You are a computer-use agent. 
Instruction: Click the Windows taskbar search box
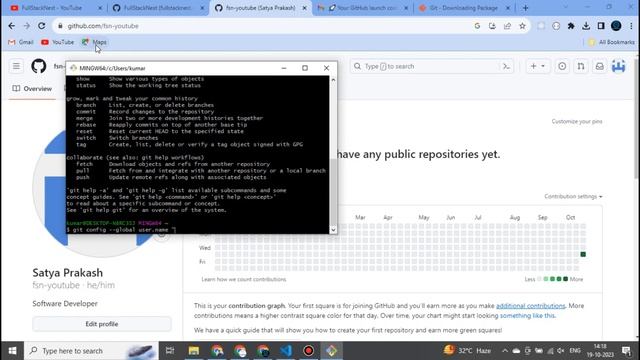click(x=91, y=351)
